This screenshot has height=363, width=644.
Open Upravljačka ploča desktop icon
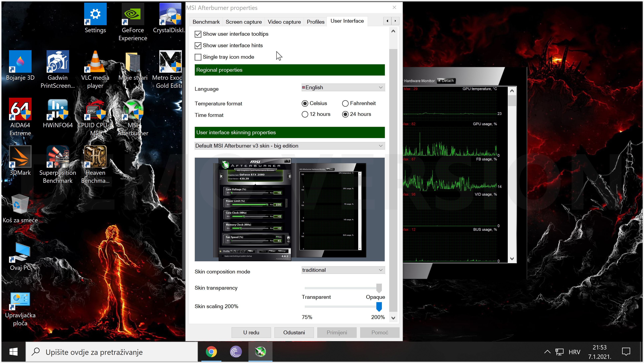click(20, 309)
